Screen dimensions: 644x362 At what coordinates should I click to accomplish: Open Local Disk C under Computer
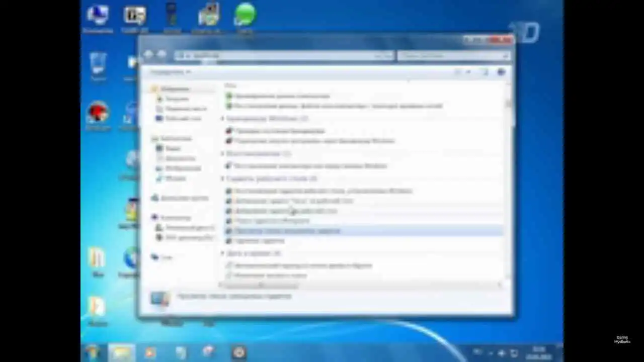click(x=185, y=228)
